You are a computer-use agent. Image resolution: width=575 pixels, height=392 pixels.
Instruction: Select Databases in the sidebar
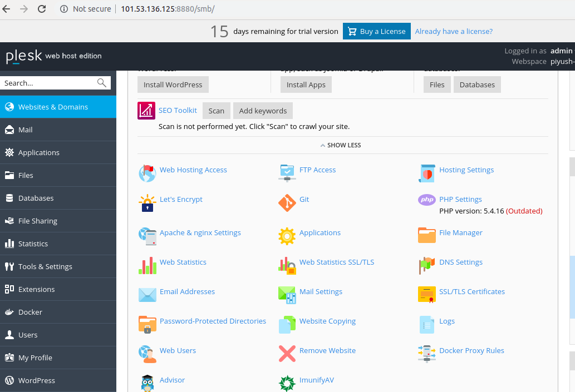click(x=58, y=198)
